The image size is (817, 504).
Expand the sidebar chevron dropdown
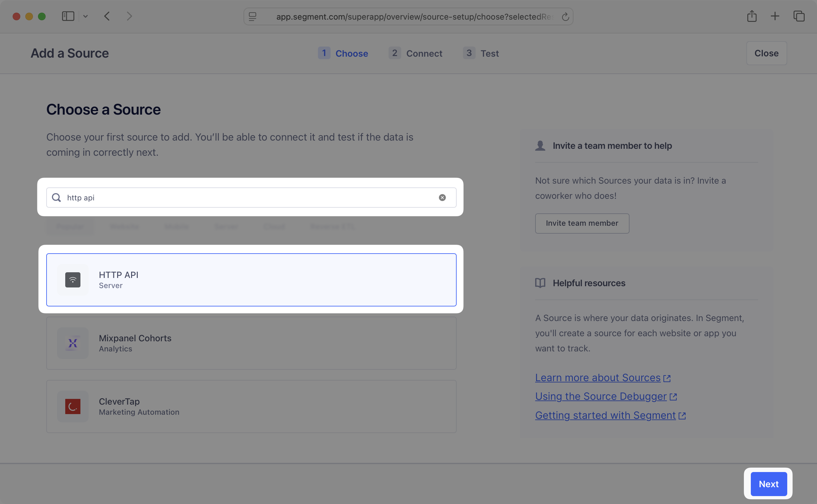85,16
